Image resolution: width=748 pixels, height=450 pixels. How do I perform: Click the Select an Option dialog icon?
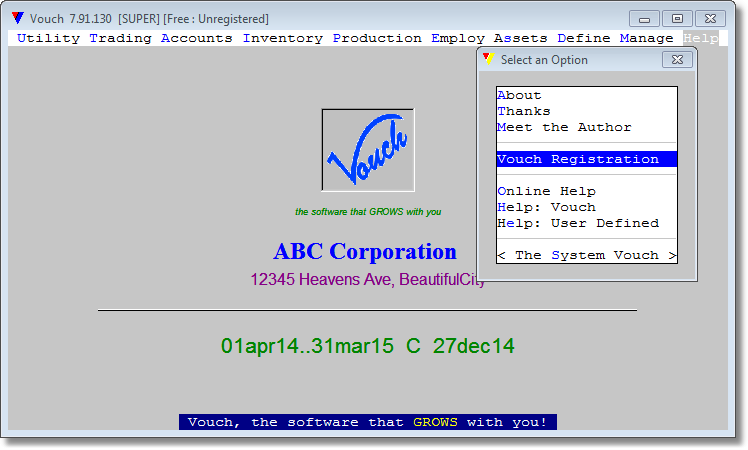coord(488,59)
